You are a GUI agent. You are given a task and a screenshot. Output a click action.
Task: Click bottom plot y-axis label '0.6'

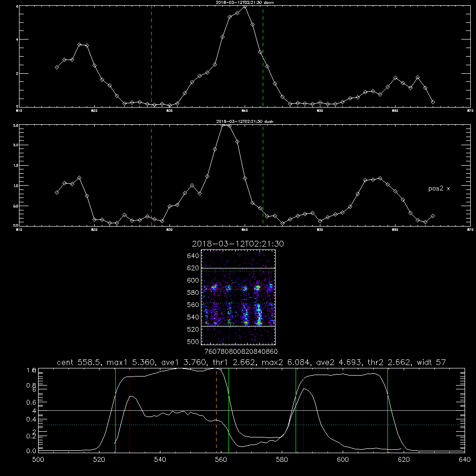click(x=31, y=402)
